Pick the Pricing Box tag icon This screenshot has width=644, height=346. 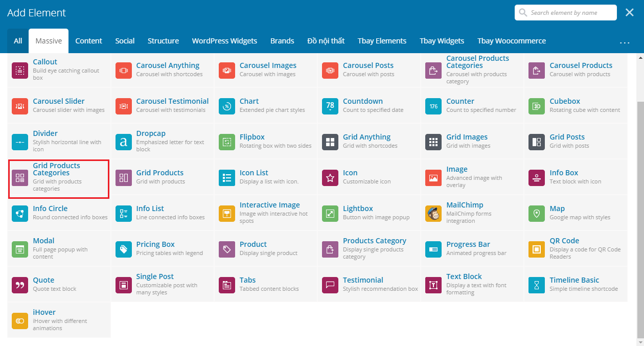click(124, 249)
